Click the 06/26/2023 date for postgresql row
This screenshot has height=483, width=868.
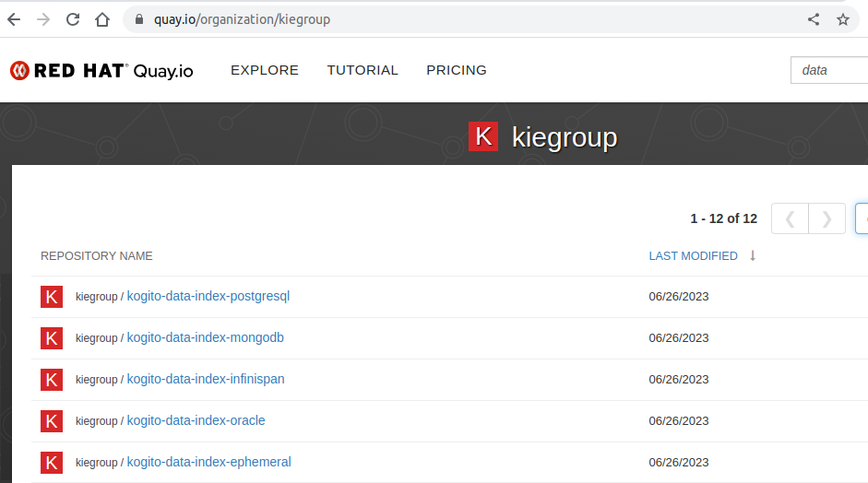point(679,297)
